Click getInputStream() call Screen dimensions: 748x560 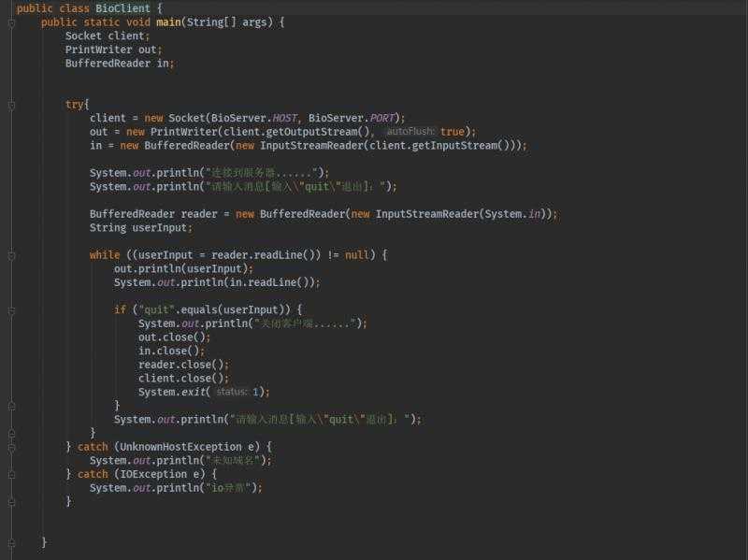pyautogui.click(x=461, y=146)
